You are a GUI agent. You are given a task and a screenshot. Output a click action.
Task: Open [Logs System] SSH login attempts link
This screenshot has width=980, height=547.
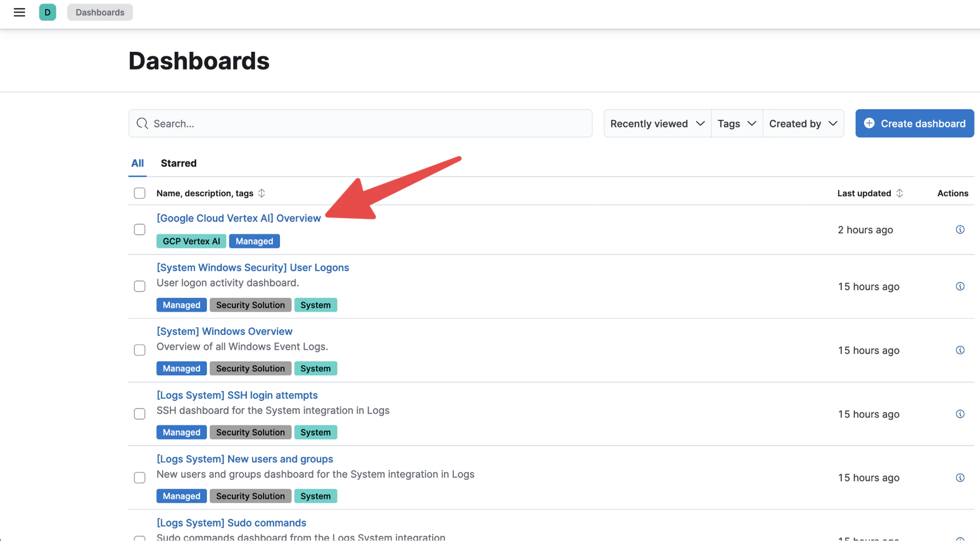[237, 395]
